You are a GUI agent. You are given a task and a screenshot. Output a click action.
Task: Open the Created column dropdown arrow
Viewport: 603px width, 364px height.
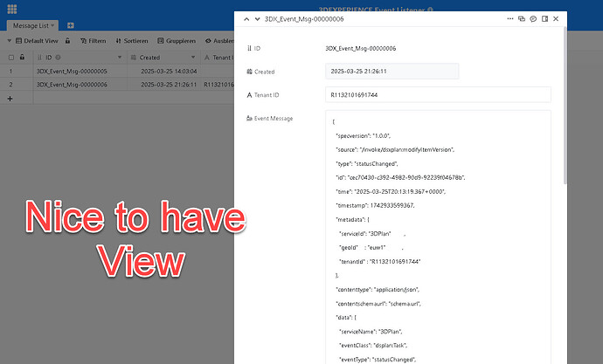point(194,58)
